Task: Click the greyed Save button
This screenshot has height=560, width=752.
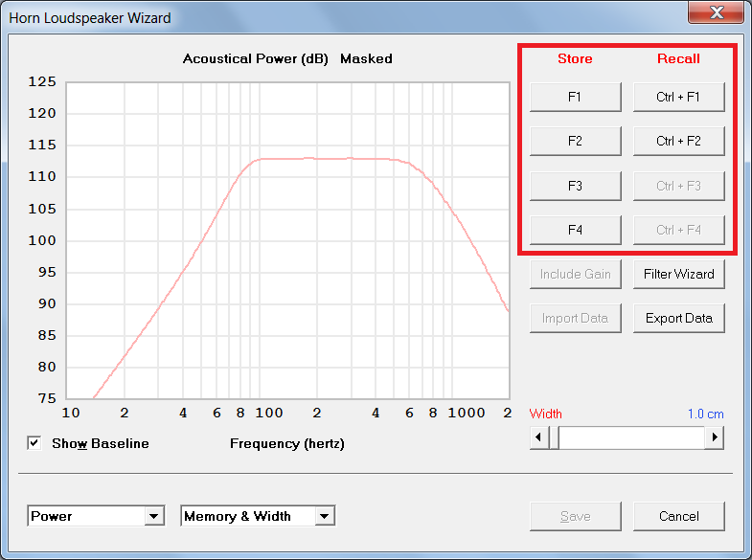Action: (575, 516)
